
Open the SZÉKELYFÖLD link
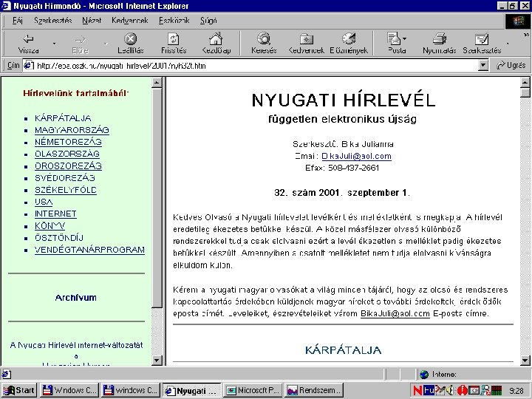pos(66,190)
